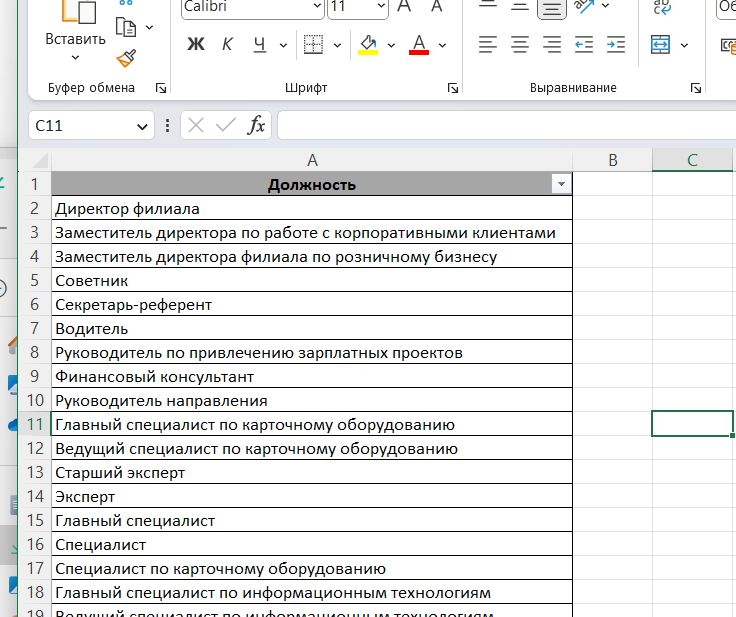The image size is (736, 617).
Task: Align text right icon
Action: pos(552,45)
